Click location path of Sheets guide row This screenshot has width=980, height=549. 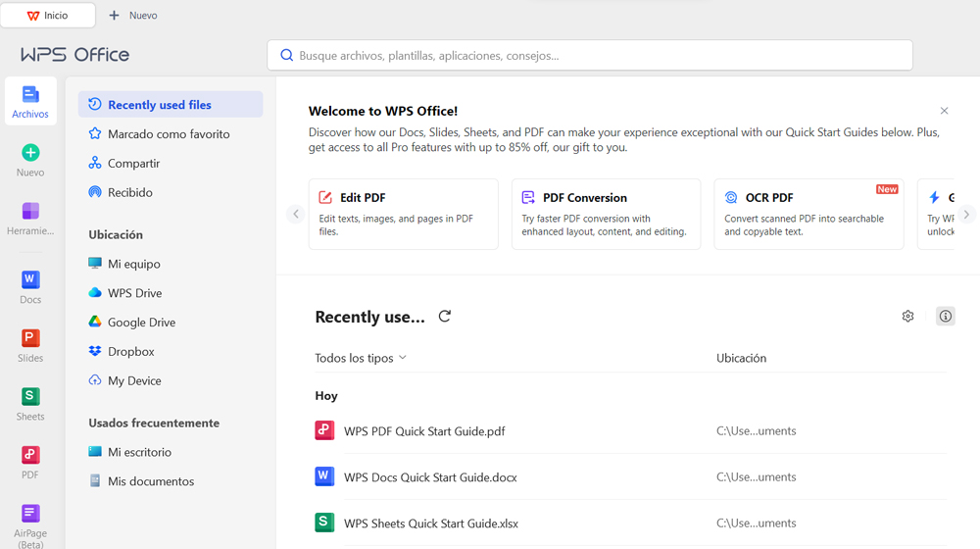click(757, 524)
